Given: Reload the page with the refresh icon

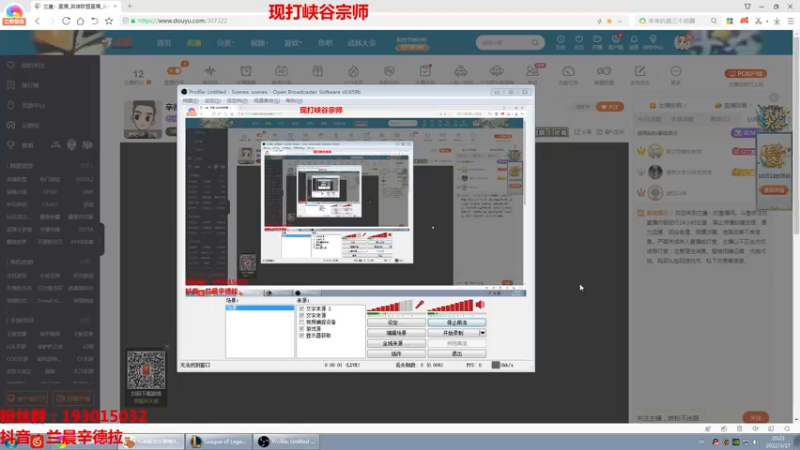Looking at the screenshot, I should point(66,21).
